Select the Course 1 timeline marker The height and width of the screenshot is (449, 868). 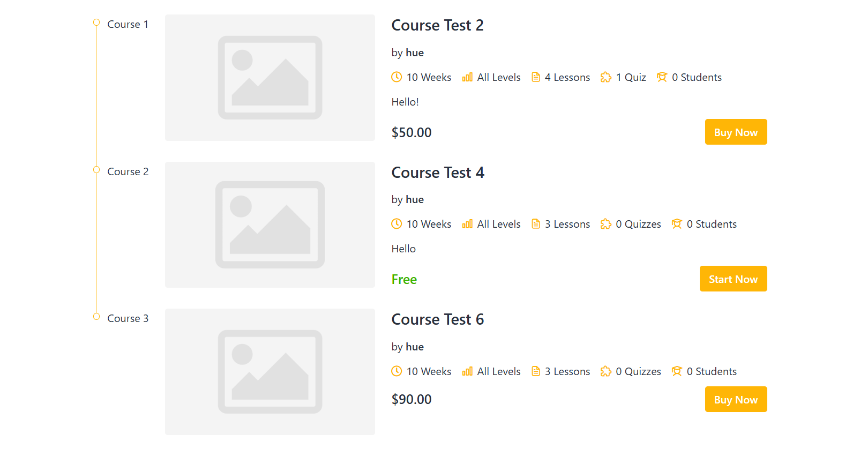(96, 23)
